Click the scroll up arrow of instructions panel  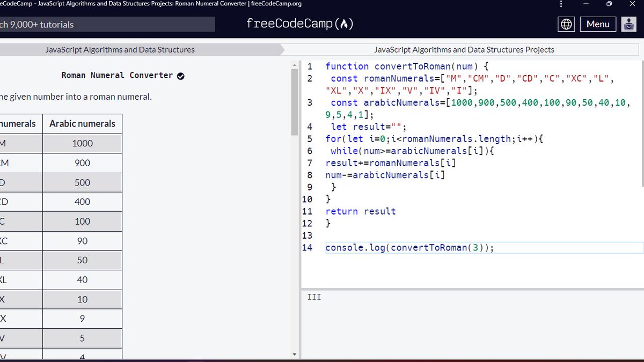coord(294,65)
